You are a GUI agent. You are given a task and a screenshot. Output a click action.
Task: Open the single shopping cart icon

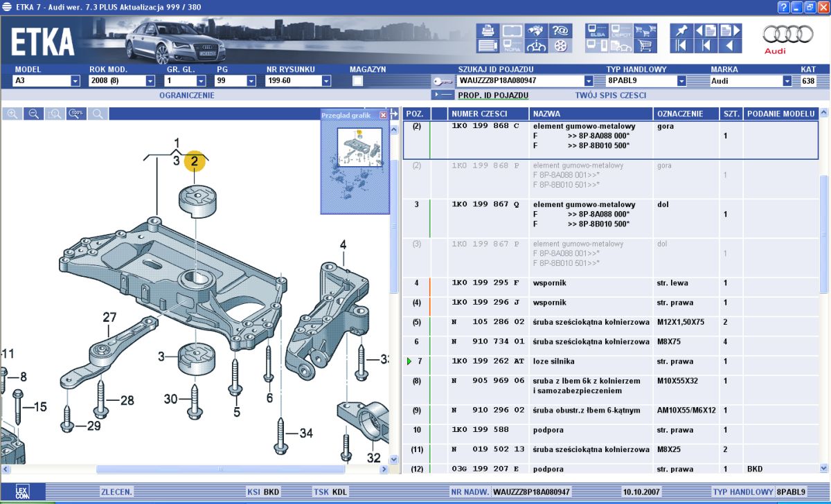646,46
